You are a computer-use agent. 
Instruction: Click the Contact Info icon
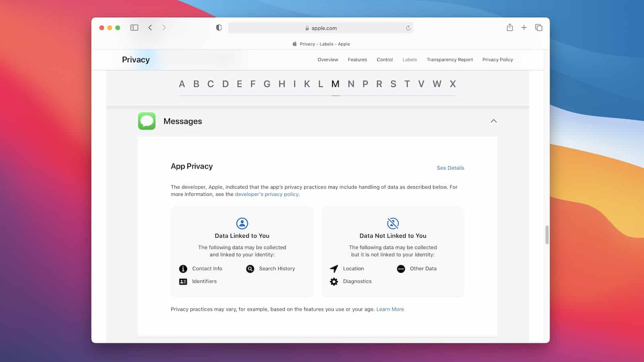183,269
